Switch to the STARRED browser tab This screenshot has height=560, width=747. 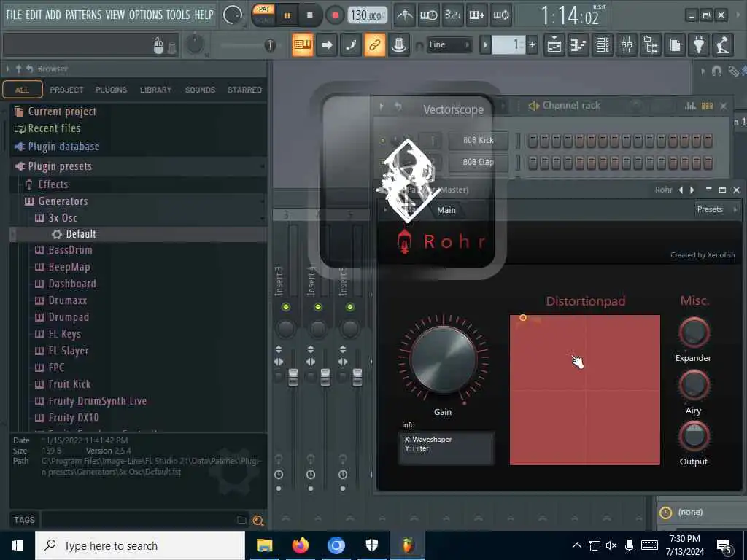(x=244, y=90)
